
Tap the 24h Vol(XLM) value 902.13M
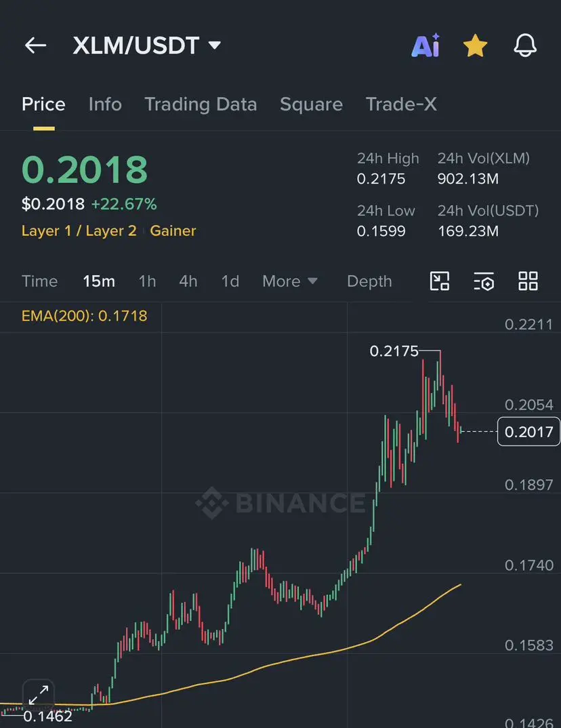pos(467,179)
